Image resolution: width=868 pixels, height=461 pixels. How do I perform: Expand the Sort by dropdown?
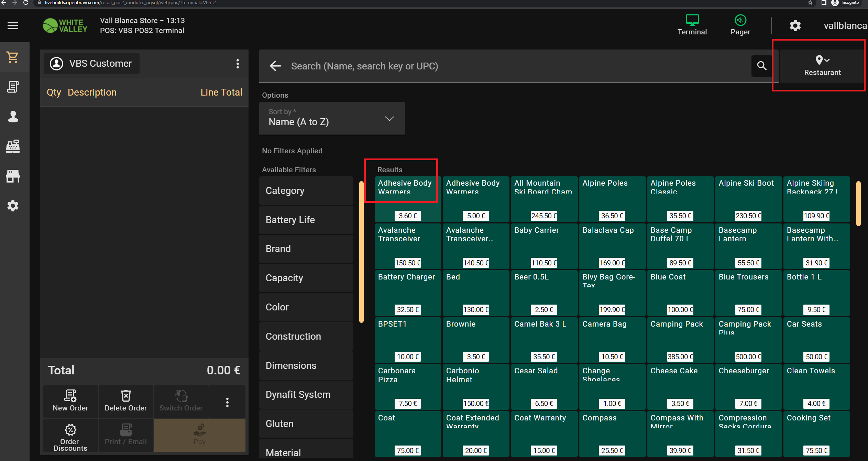(x=332, y=118)
